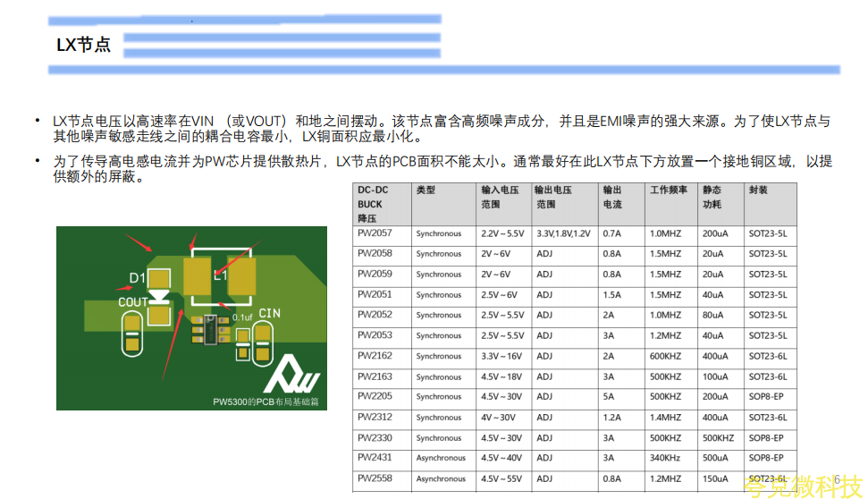Click the 类型 column header
Viewport: 868px width, 499px height.
[426, 190]
